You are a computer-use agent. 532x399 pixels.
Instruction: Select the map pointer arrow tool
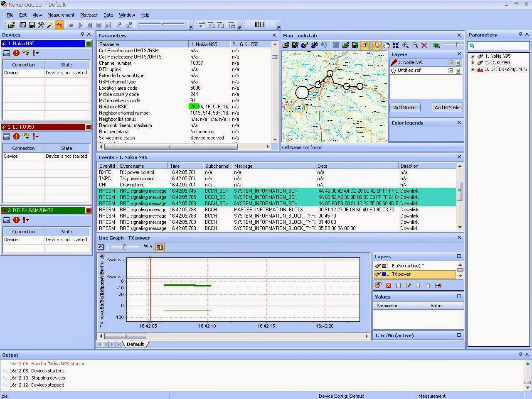(x=377, y=46)
